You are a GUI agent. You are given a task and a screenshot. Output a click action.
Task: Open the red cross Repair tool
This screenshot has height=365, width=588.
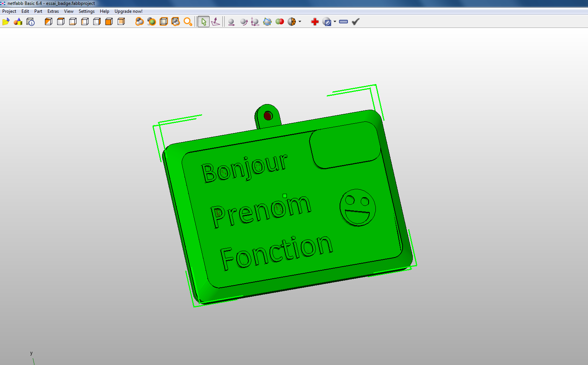click(x=315, y=22)
